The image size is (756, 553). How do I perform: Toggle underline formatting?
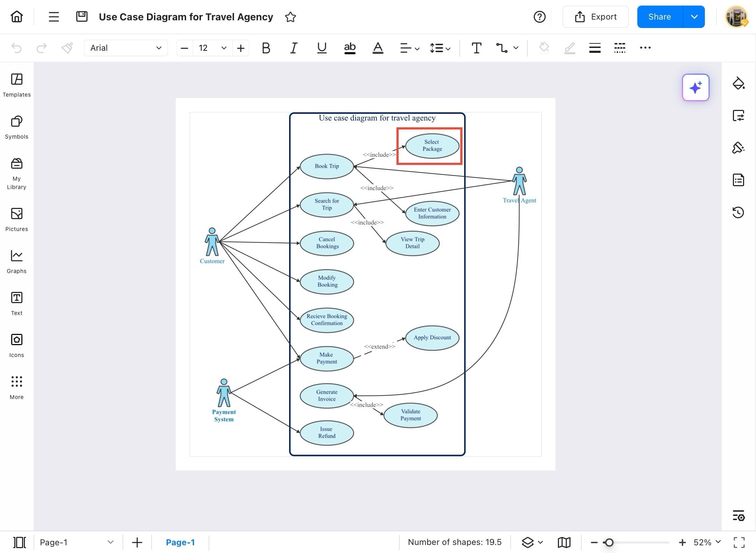[321, 48]
